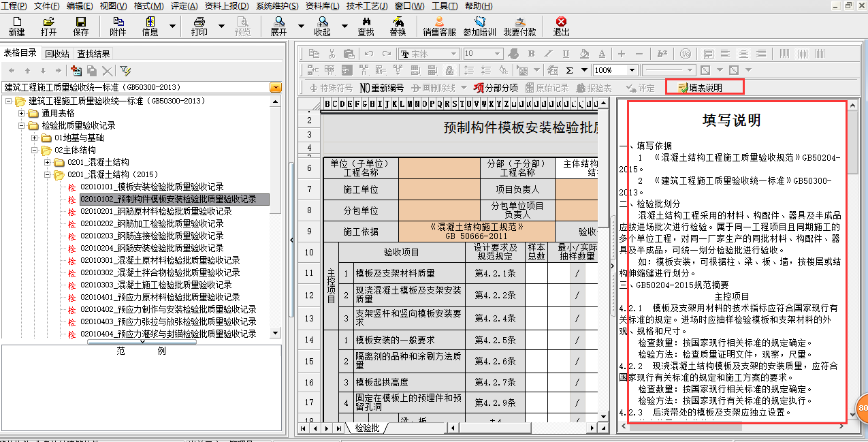Viewport: 868px width, 442px height.
Task: Switch to the 回收站 tab
Action: 57,54
